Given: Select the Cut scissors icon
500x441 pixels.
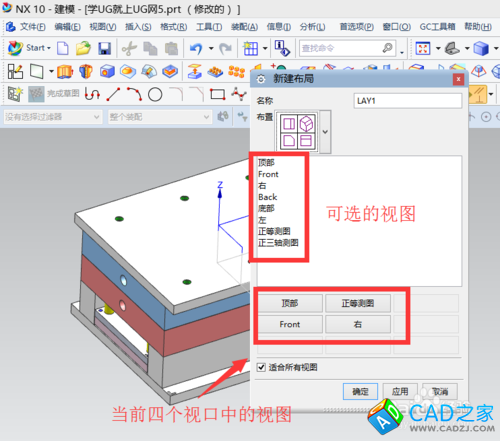Looking at the screenshot, I should tap(129, 49).
